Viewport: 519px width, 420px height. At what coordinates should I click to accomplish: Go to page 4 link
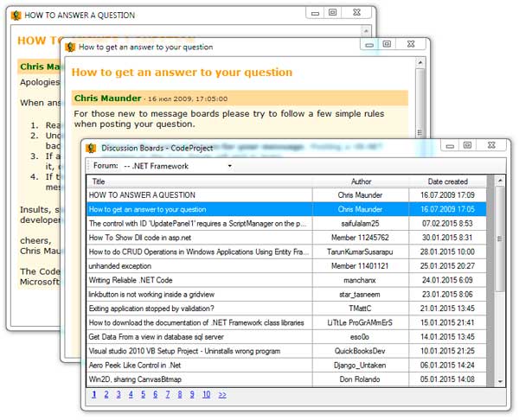coord(131,394)
